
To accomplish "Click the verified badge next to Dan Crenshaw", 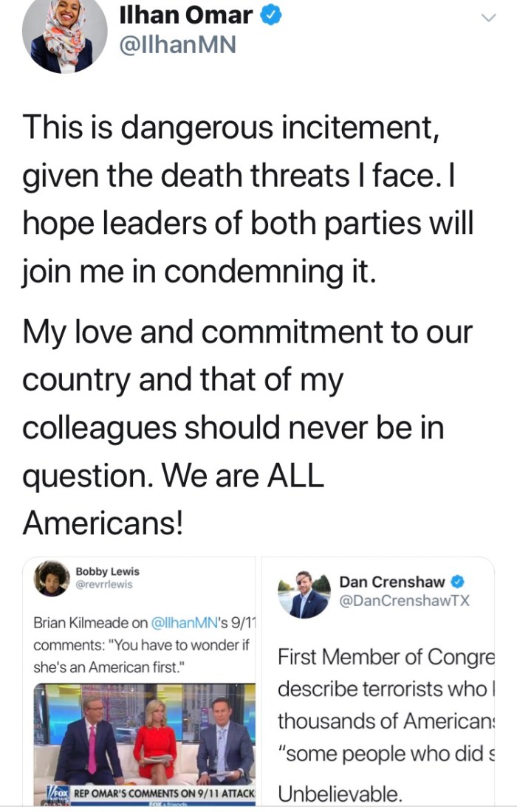I will (x=457, y=582).
